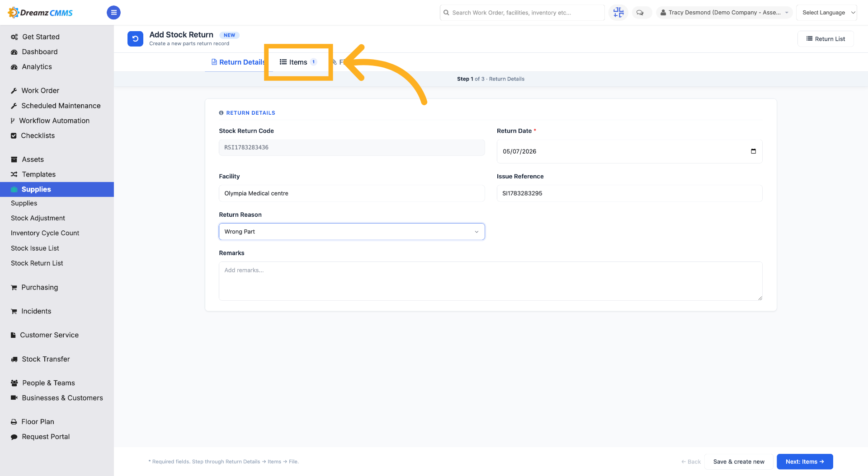Screen dimensions: 868x476
Task: Open the Select Language dropdown
Action: [x=826, y=13]
